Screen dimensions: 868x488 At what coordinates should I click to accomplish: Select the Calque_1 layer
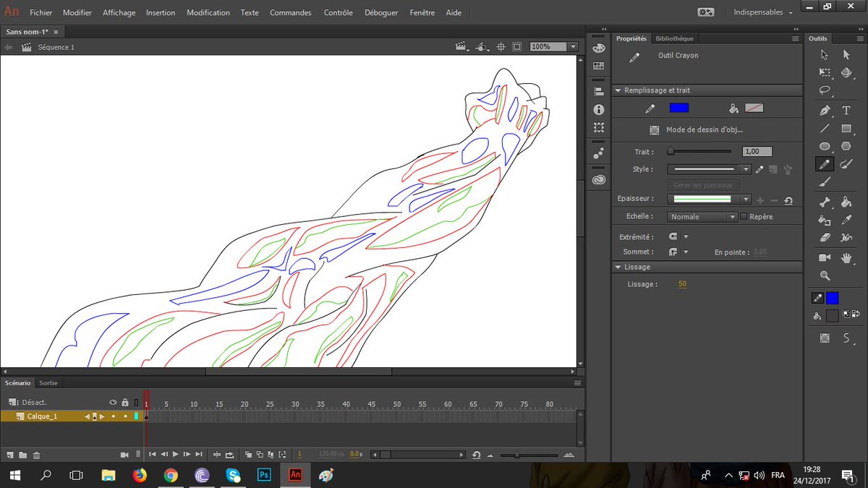point(42,416)
